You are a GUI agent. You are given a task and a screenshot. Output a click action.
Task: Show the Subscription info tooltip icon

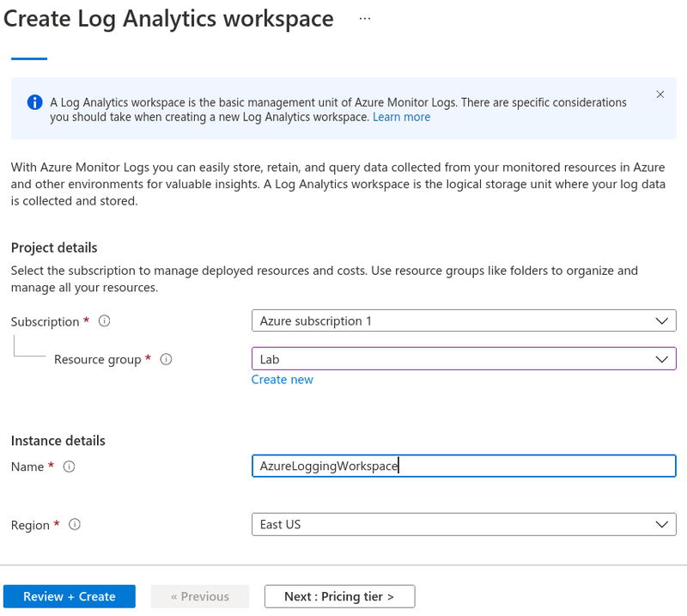coord(104,321)
